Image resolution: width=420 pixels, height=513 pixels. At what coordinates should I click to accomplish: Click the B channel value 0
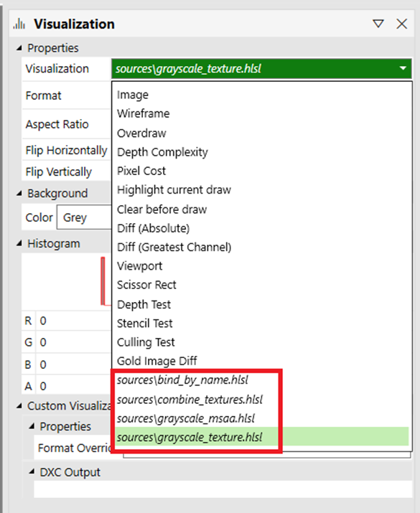pyautogui.click(x=43, y=364)
